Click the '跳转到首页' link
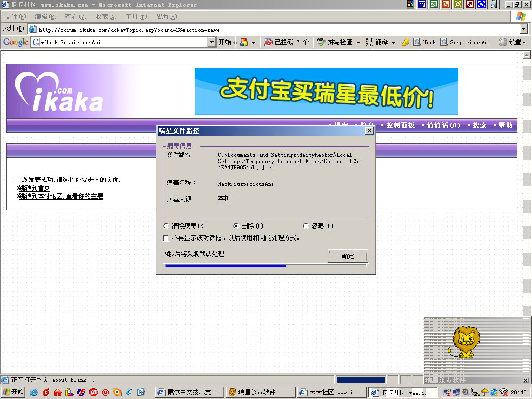The height and width of the screenshot is (399, 532). 34,188
